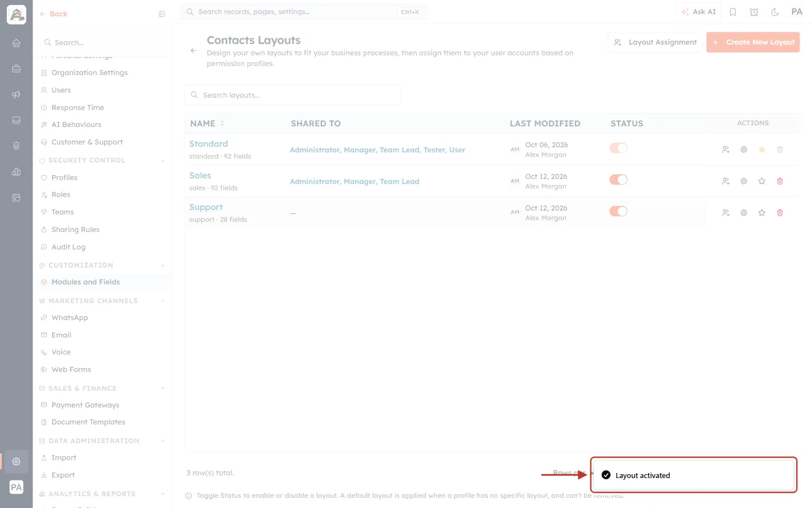Collapse the Analytics & Reports section
The width and height of the screenshot is (812, 508).
point(163,494)
